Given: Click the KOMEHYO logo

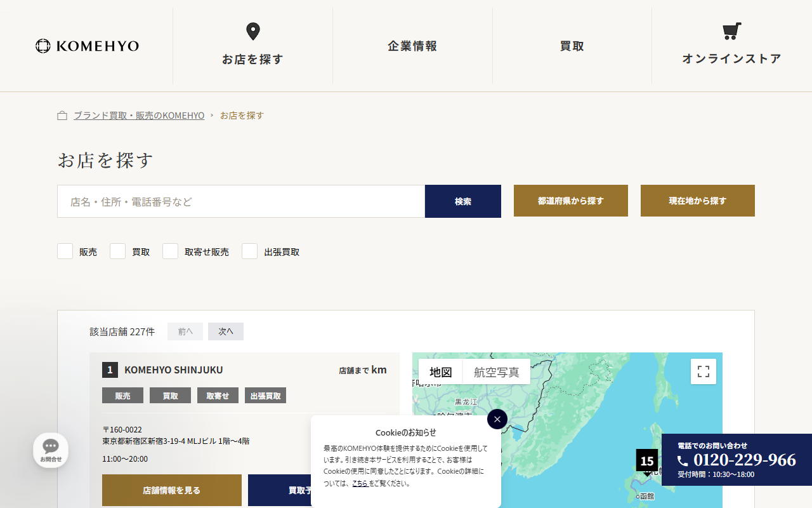Looking at the screenshot, I should [87, 46].
